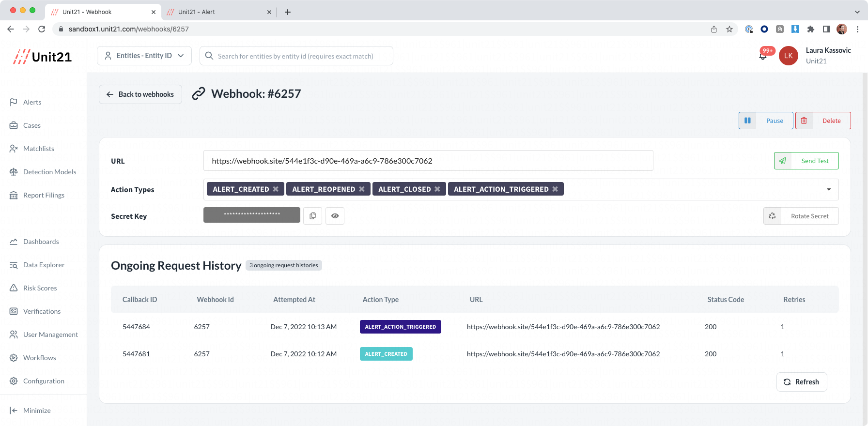Click Dec 7, 2022 10:13 AM timestamp
The height and width of the screenshot is (426, 868).
point(303,327)
